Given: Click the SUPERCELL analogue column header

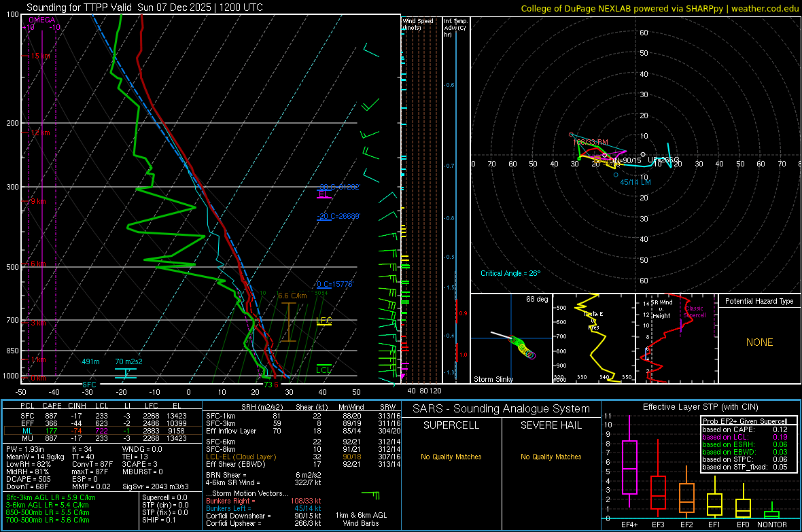Looking at the screenshot, I should 451,425.
